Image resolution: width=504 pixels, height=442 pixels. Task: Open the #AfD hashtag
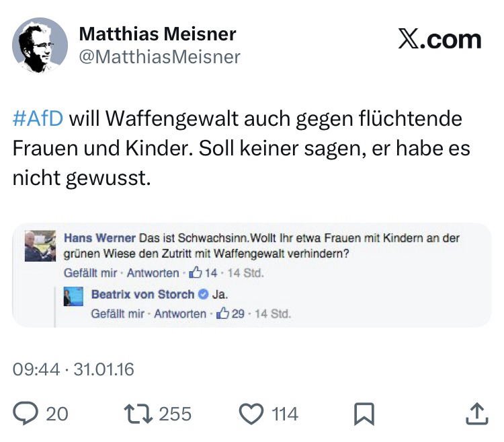point(38,118)
